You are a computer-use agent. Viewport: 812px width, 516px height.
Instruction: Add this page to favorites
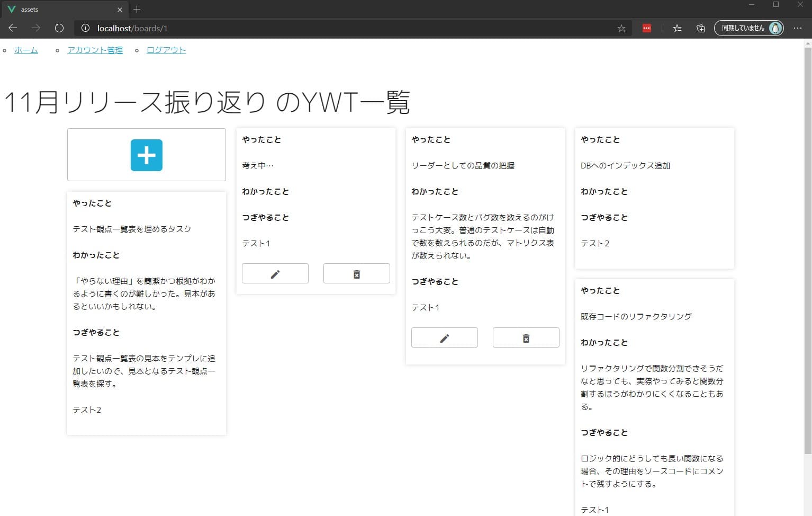pos(621,28)
